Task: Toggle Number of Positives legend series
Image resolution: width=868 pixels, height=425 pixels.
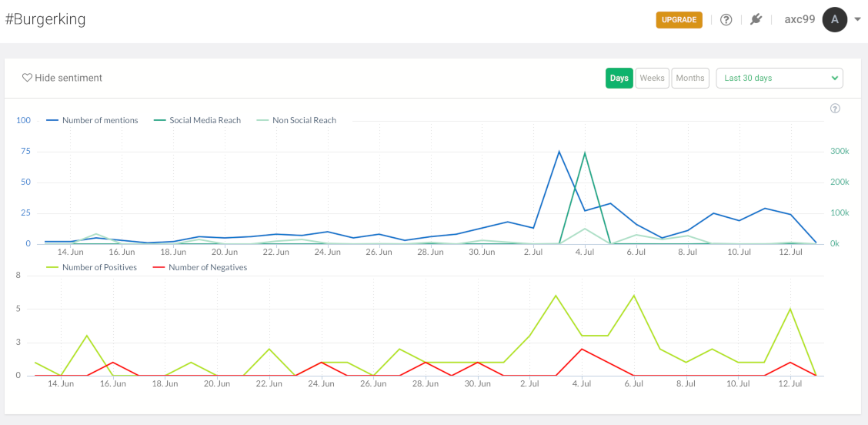Action: pos(92,268)
